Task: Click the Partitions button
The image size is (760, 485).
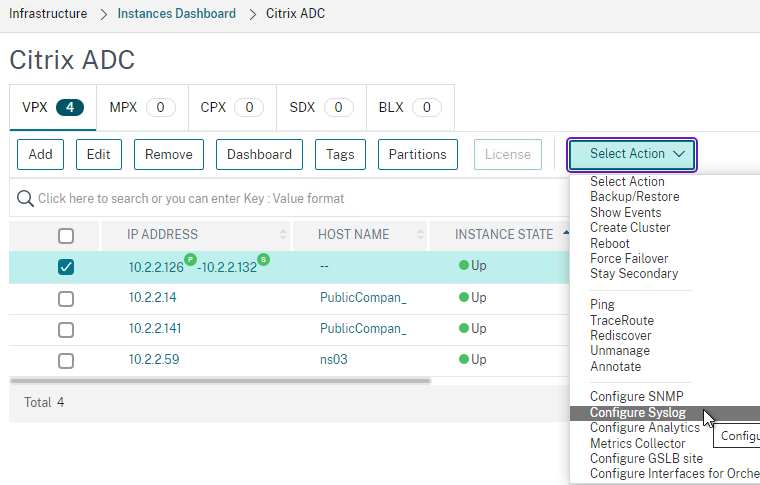Action: coord(418,155)
